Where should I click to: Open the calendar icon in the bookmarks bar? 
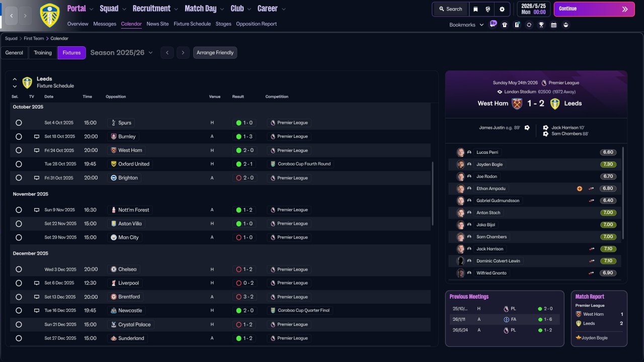pos(553,25)
